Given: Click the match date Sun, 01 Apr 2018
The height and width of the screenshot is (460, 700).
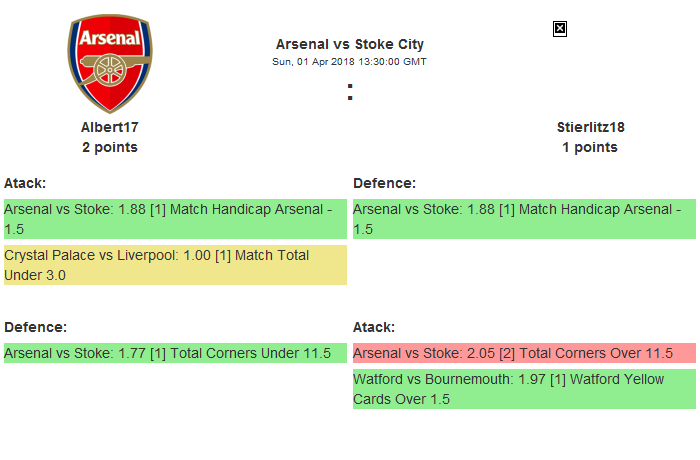Looking at the screenshot, I should (x=350, y=62).
